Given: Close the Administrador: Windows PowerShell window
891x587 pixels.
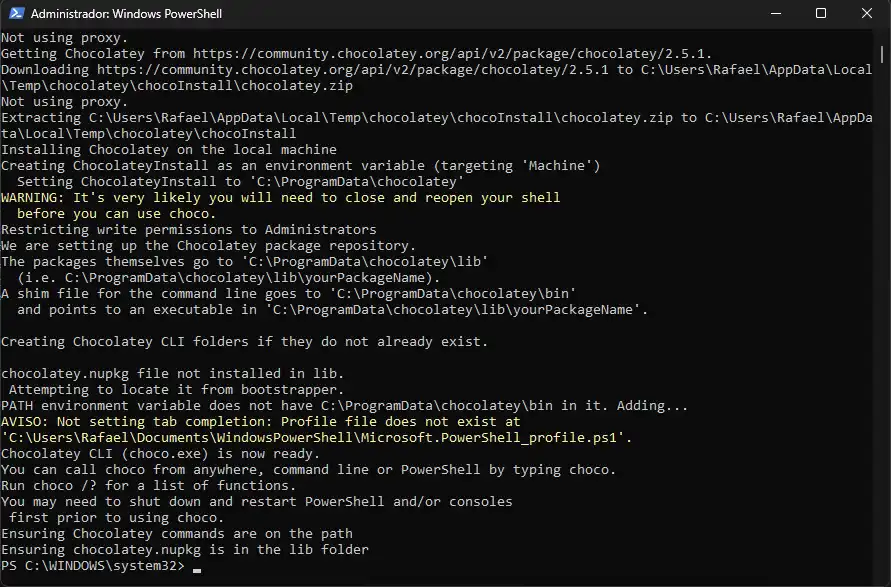Looking at the screenshot, I should tap(866, 14).
